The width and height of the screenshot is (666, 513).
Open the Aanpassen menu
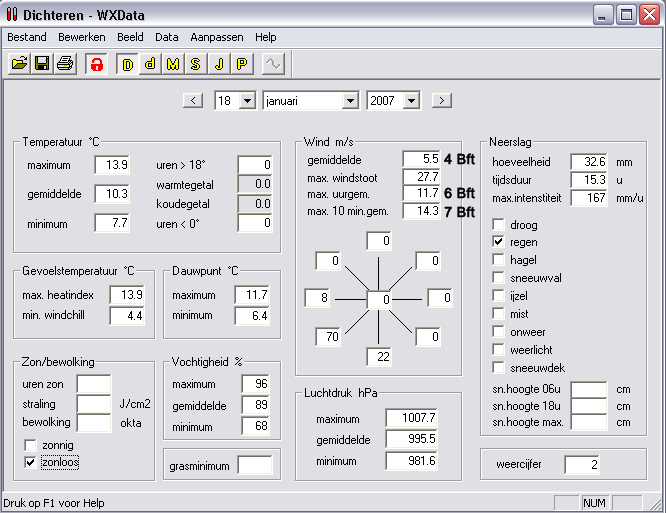pos(217,37)
